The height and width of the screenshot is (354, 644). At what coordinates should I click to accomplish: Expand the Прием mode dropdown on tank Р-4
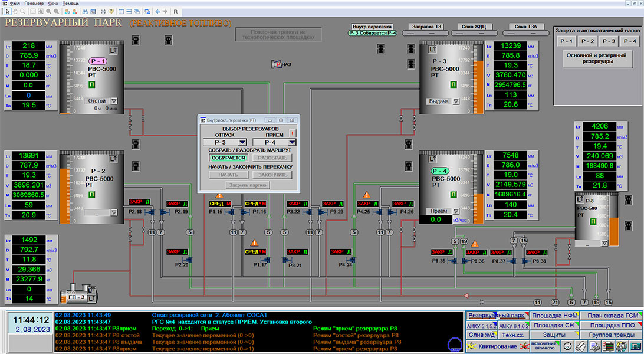tap(455, 211)
